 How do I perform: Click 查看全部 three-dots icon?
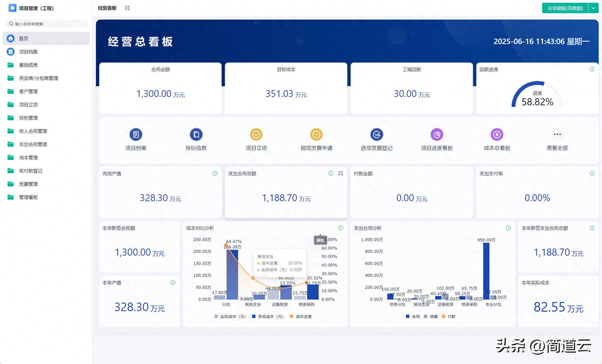(x=557, y=134)
